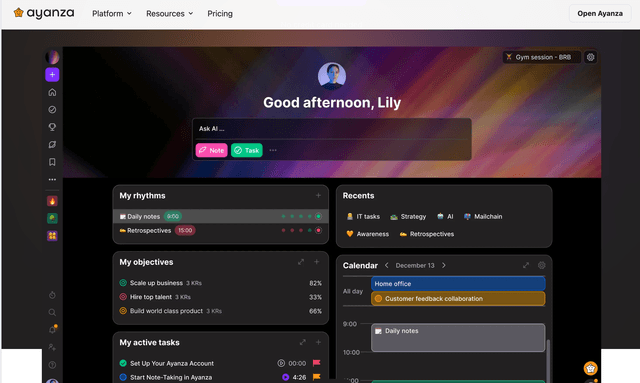The image size is (640, 383).
Task: Click the orange Ayanza assistant button bottom right
Action: tap(590, 369)
